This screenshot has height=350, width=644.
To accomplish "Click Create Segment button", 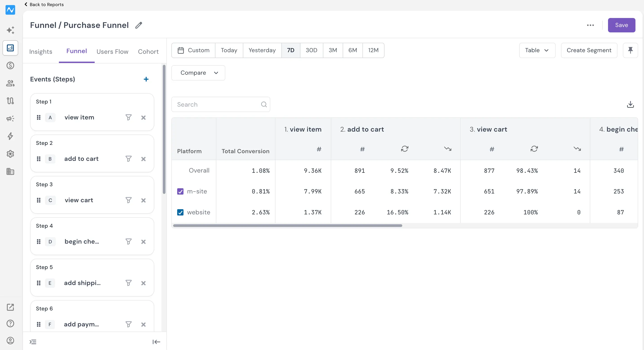I will 589,50.
